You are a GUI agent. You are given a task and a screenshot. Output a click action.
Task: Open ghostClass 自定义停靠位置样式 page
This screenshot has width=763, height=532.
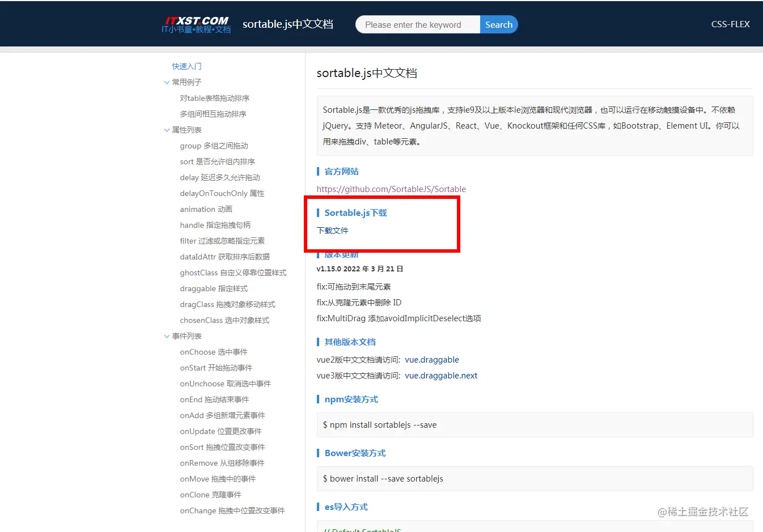coord(234,273)
